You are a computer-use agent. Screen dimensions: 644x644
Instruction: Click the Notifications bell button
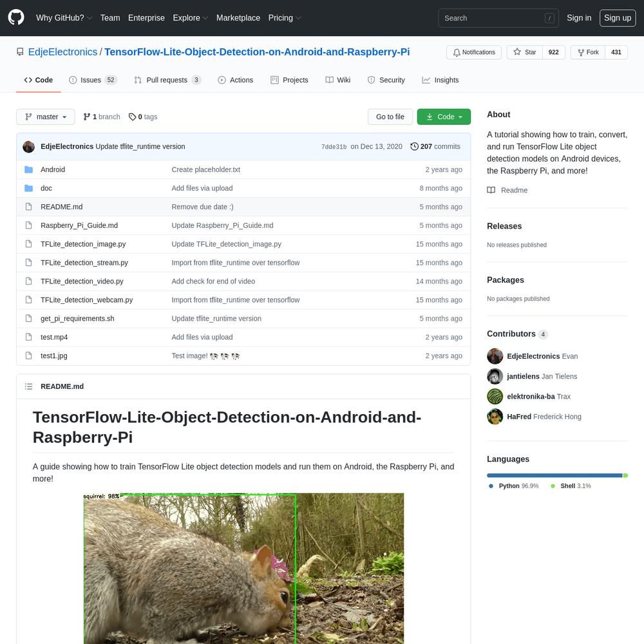(x=473, y=52)
